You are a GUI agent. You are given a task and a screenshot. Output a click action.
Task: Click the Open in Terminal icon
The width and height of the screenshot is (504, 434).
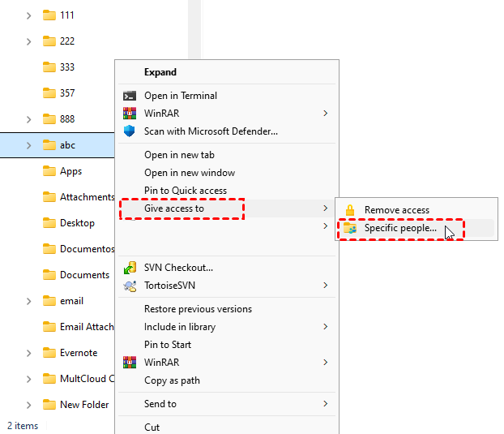130,96
